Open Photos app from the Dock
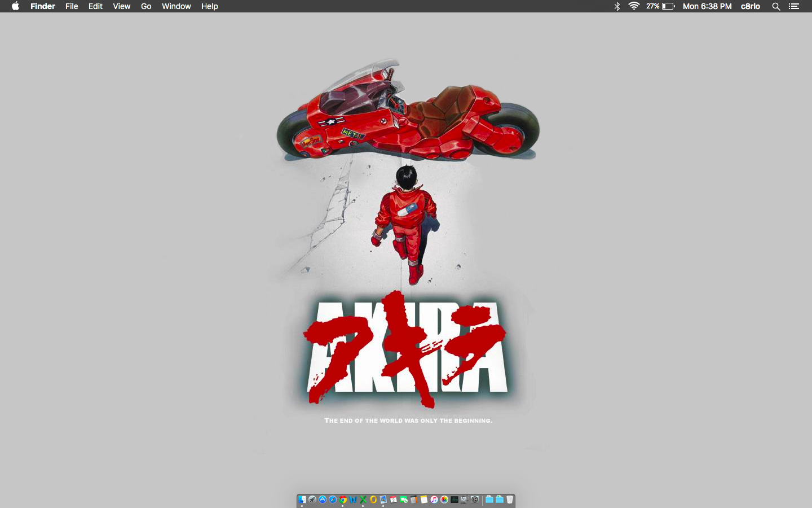812x508 pixels. 444,500
